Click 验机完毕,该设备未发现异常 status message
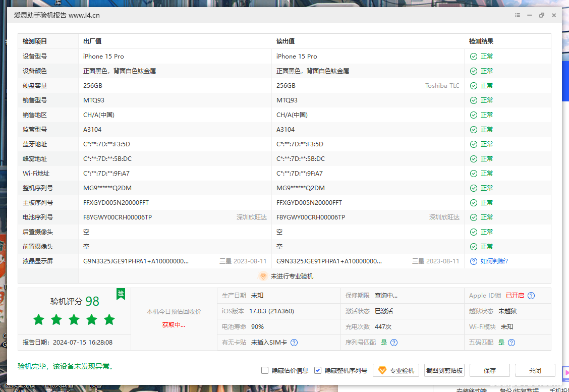This screenshot has width=569, height=392. coord(67,367)
